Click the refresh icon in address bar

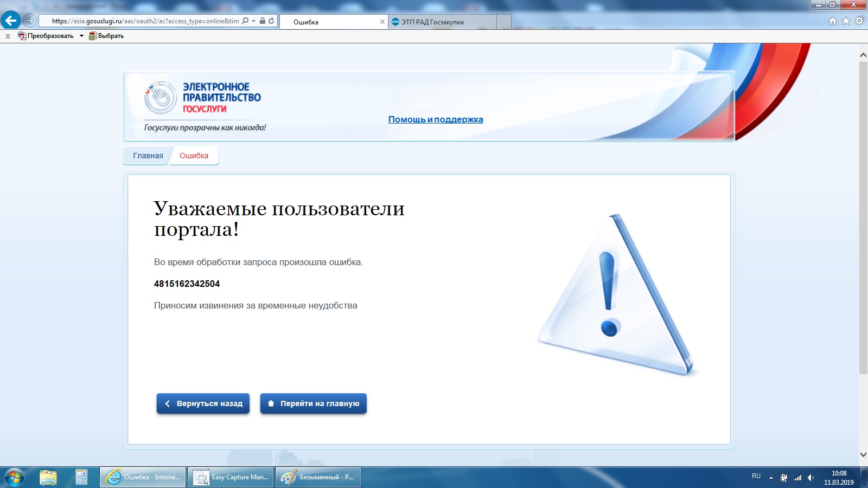pos(271,21)
